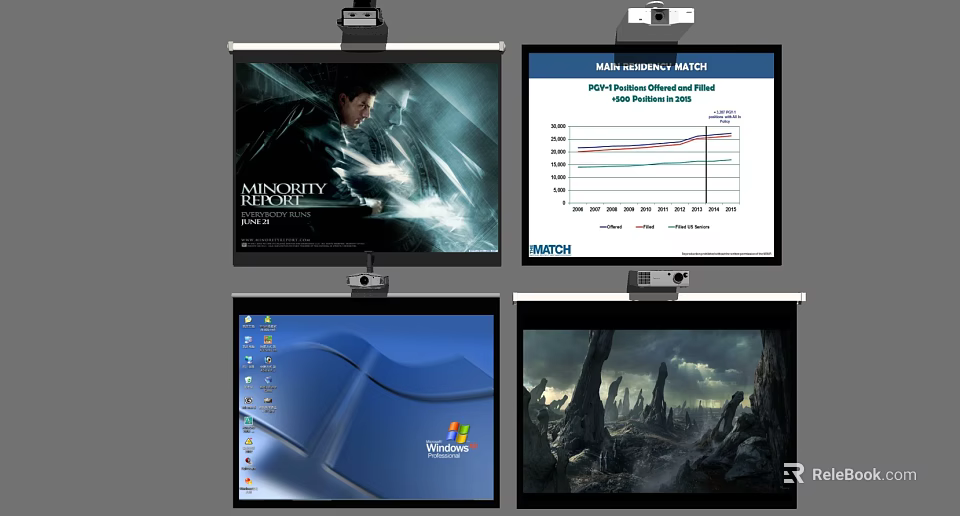The width and height of the screenshot is (960, 516).
Task: Click the yellow warning triangle desktop icon
Action: 249,441
